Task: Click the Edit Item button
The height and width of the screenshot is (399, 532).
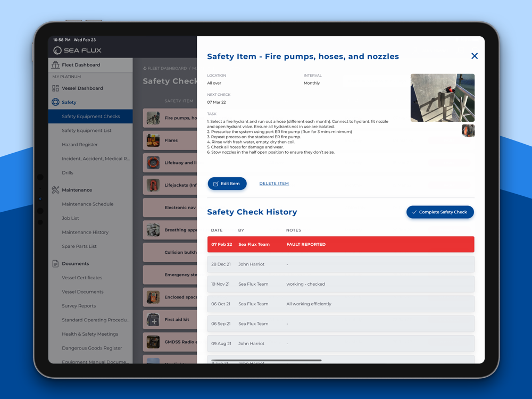Action: pos(227,184)
